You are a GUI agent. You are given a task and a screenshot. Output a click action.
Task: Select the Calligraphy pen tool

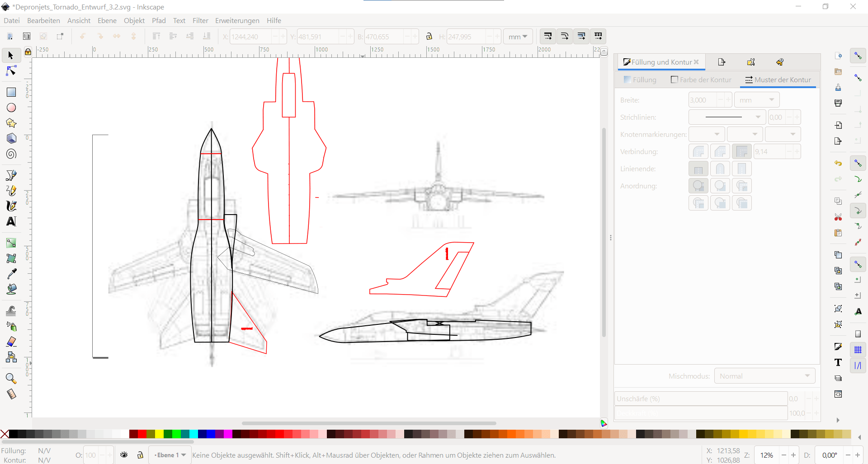pyautogui.click(x=11, y=206)
